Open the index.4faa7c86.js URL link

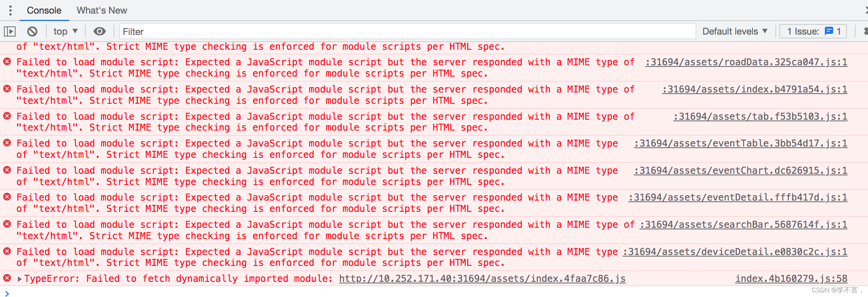[x=482, y=279]
